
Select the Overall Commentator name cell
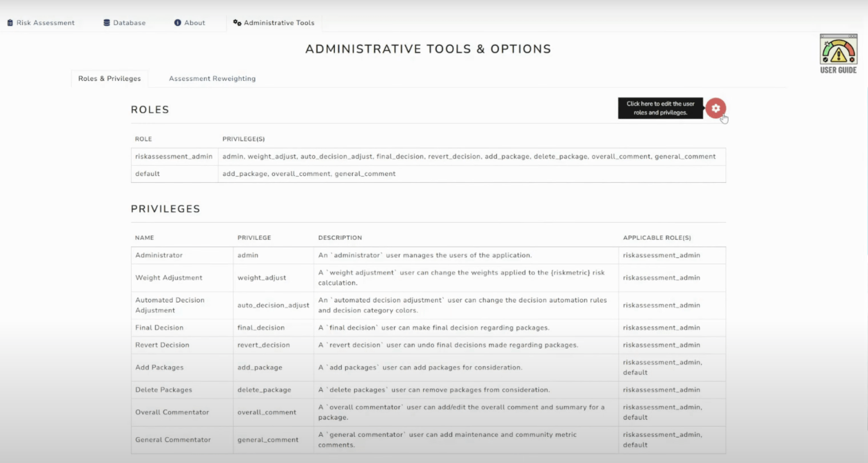click(172, 412)
